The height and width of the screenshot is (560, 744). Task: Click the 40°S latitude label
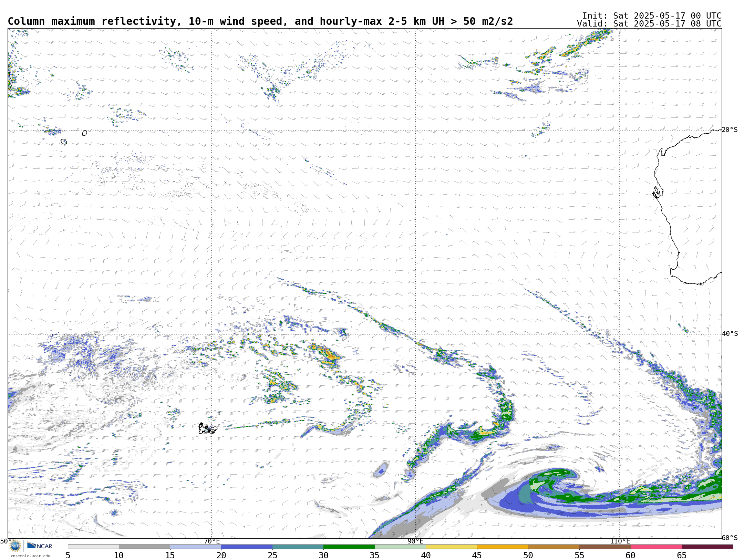coord(730,334)
